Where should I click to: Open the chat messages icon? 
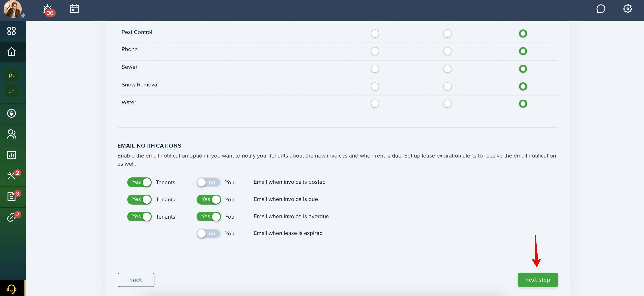(x=601, y=9)
